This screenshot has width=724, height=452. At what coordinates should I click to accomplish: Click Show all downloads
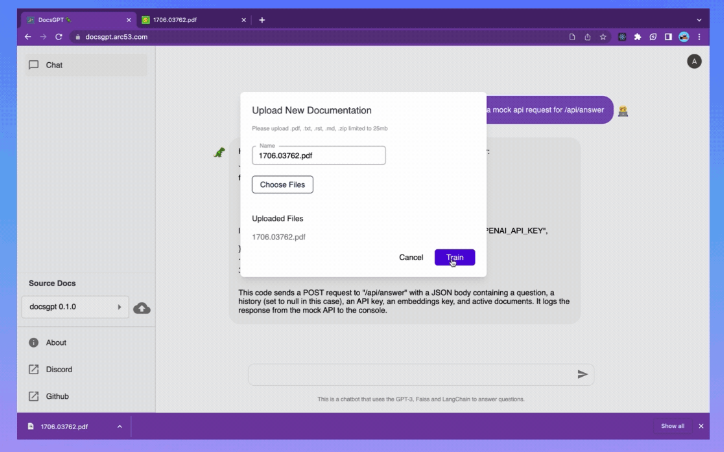coord(673,426)
